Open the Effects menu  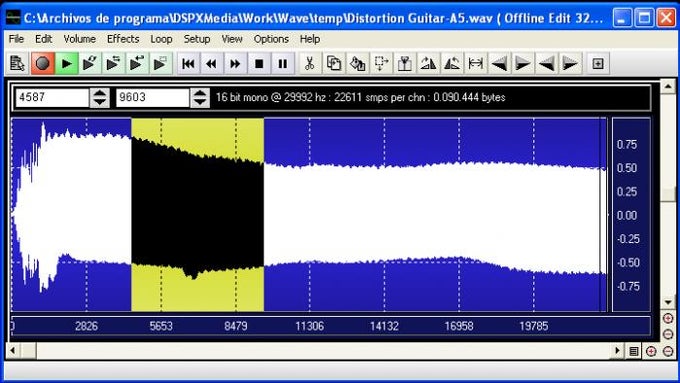[x=123, y=39]
